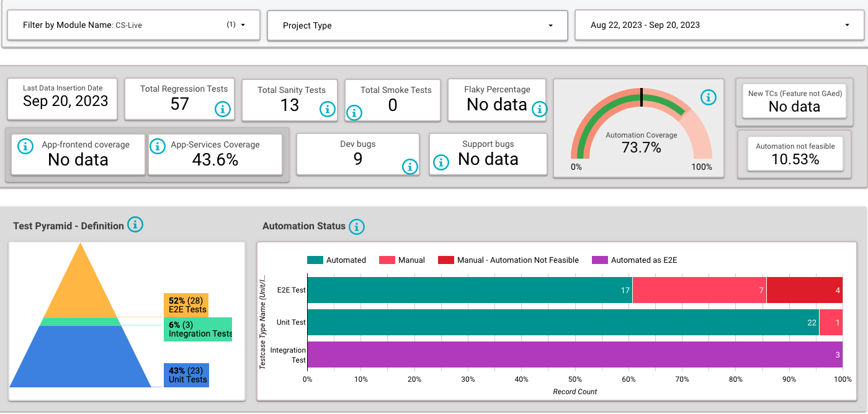The image size is (868, 414).
Task: Click the App-frontend coverage info icon
Action: point(24,146)
